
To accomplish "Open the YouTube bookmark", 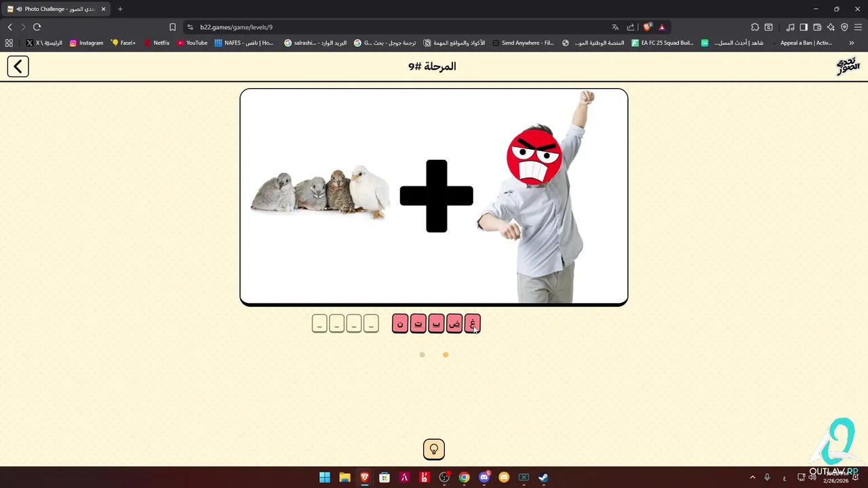I will tap(192, 43).
